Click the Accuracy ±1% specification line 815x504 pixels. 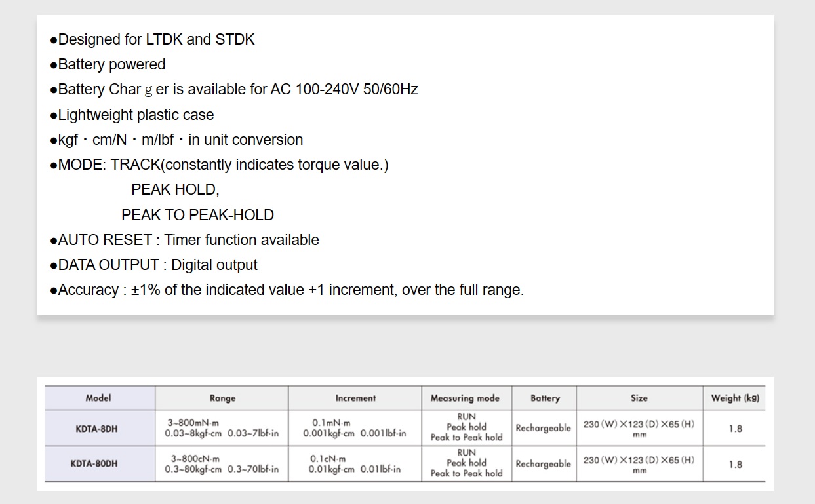point(287,290)
